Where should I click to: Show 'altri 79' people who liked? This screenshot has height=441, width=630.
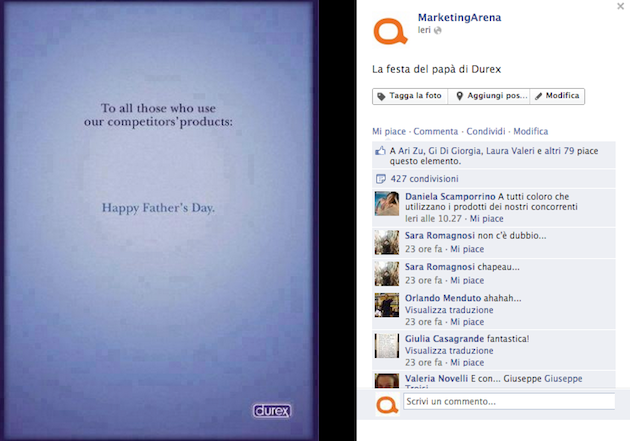click(558, 151)
